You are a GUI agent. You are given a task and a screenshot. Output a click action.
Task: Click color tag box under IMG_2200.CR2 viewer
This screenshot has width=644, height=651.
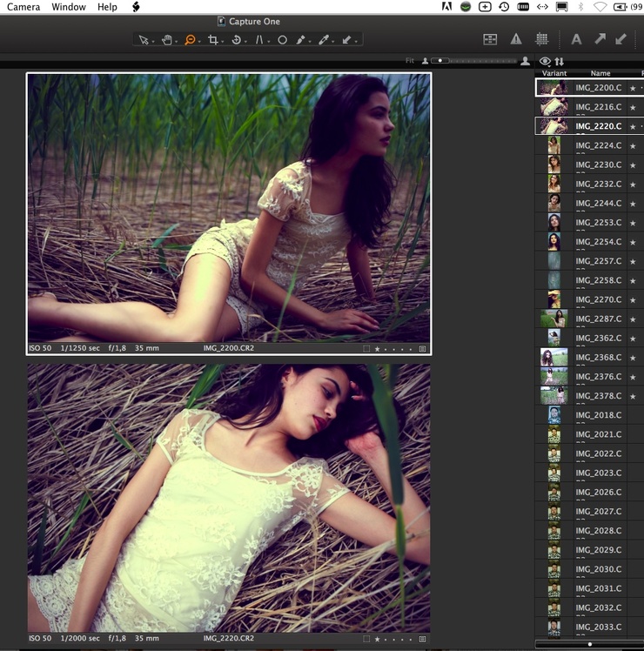(366, 349)
